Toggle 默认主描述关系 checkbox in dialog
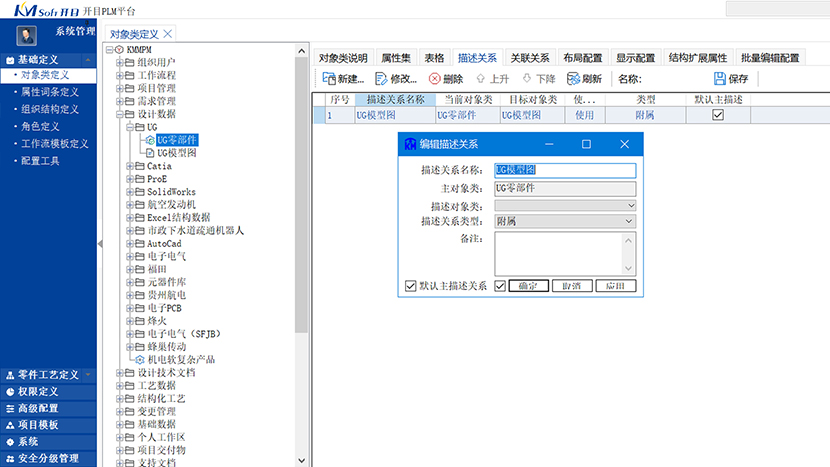The image size is (830, 467). 410,286
